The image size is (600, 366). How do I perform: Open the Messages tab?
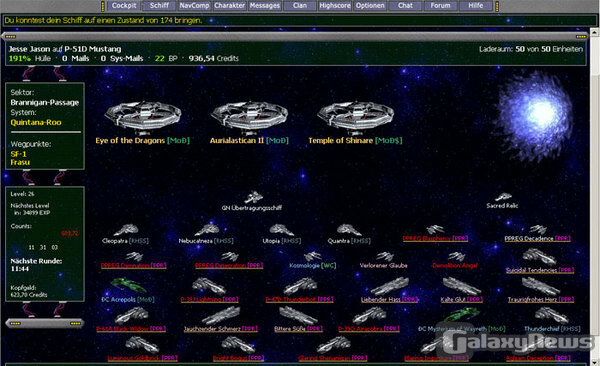[265, 5]
